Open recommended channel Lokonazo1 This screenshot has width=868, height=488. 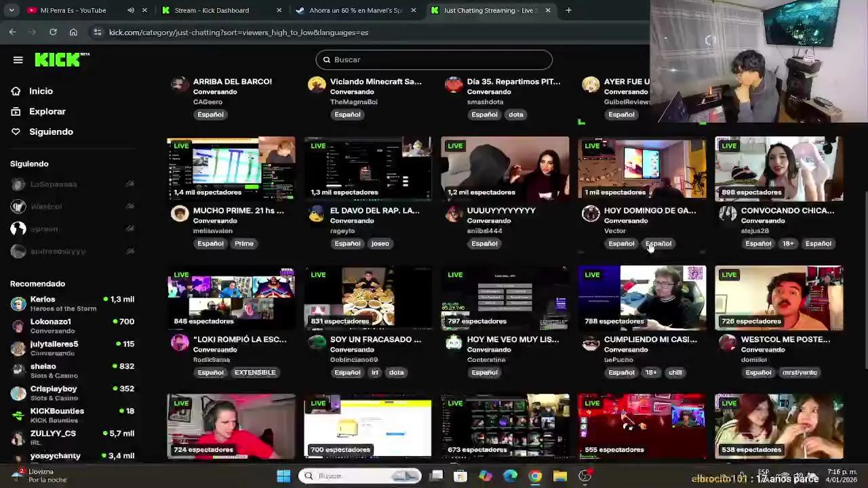[71, 325]
